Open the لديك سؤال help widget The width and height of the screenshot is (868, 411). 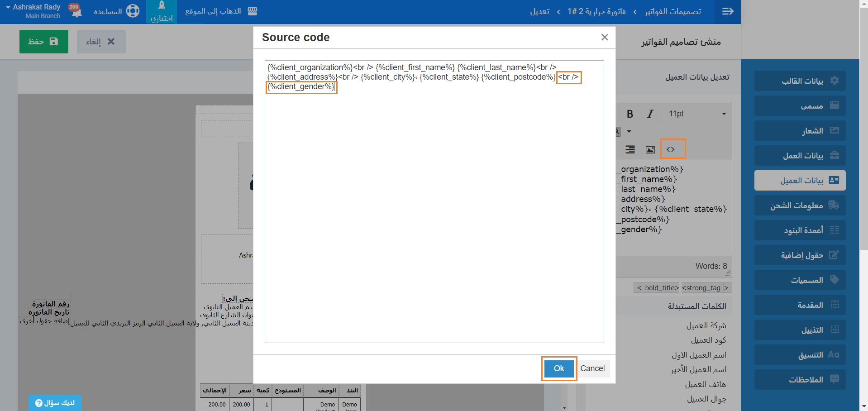55,403
